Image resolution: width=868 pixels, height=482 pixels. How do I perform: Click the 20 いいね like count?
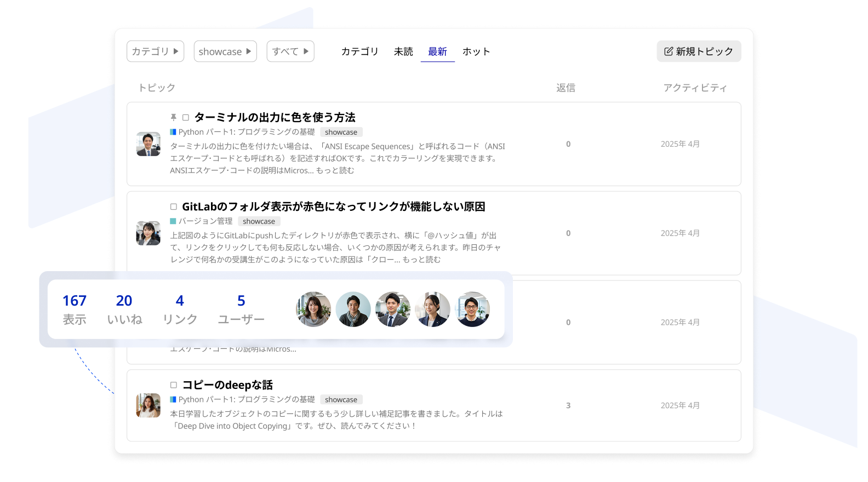point(124,309)
